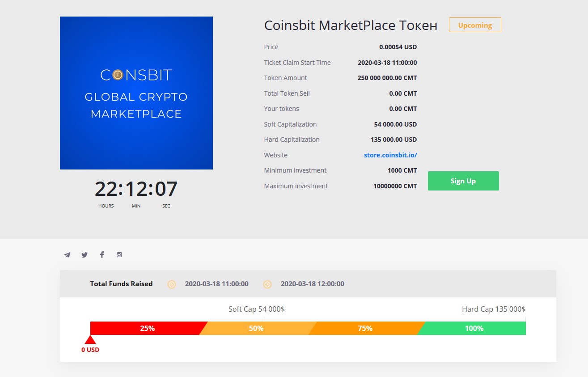The height and width of the screenshot is (377, 588).
Task: Open the Telegram social icon
Action: click(x=67, y=255)
